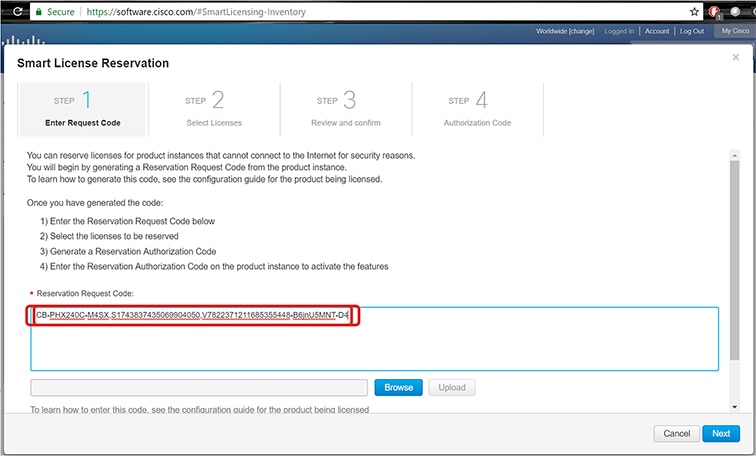
Task: Go to Step 2 Select Licenses
Action: 214,109
